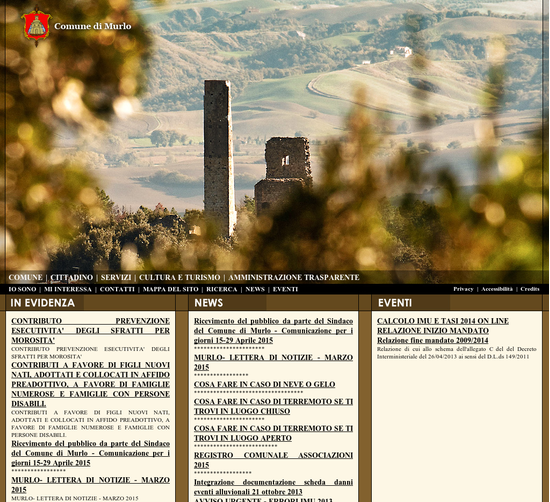Screen dimensions: 550x502
Task: Open EVENTI in the black navigation bar
Action: pos(285,289)
